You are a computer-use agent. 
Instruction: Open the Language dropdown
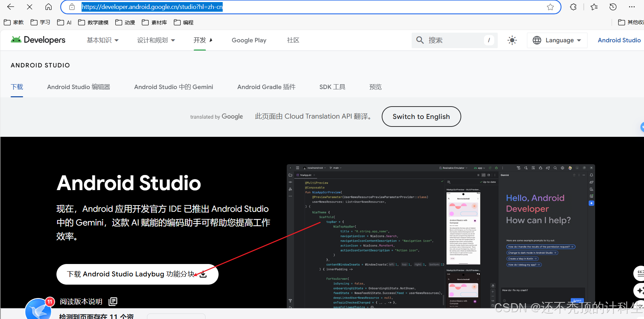[557, 40]
